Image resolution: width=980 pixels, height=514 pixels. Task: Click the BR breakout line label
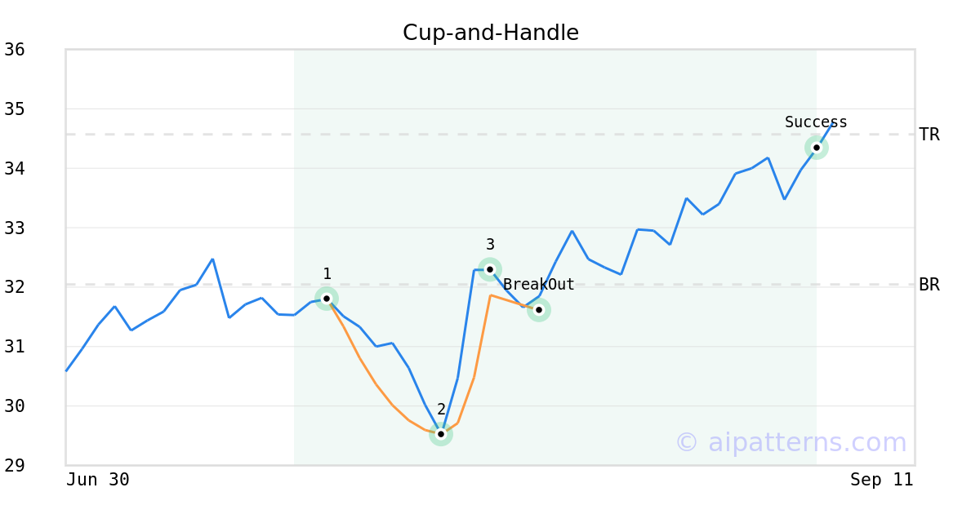pos(929,285)
